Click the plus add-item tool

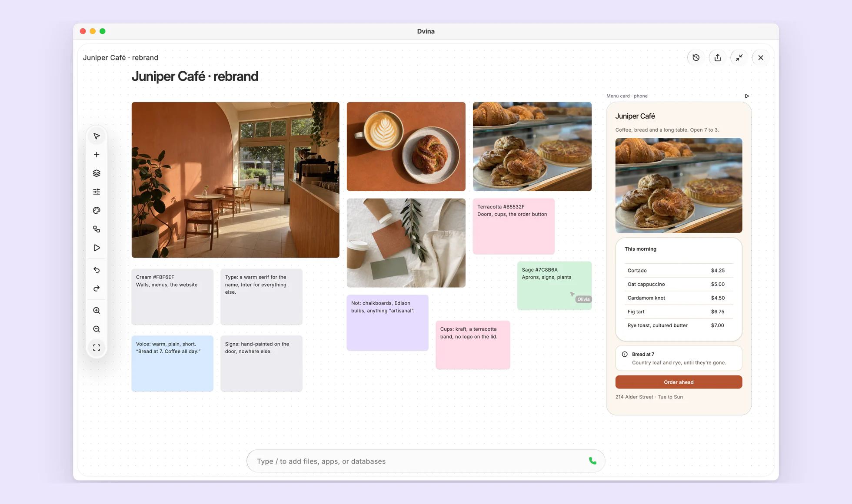pyautogui.click(x=97, y=155)
